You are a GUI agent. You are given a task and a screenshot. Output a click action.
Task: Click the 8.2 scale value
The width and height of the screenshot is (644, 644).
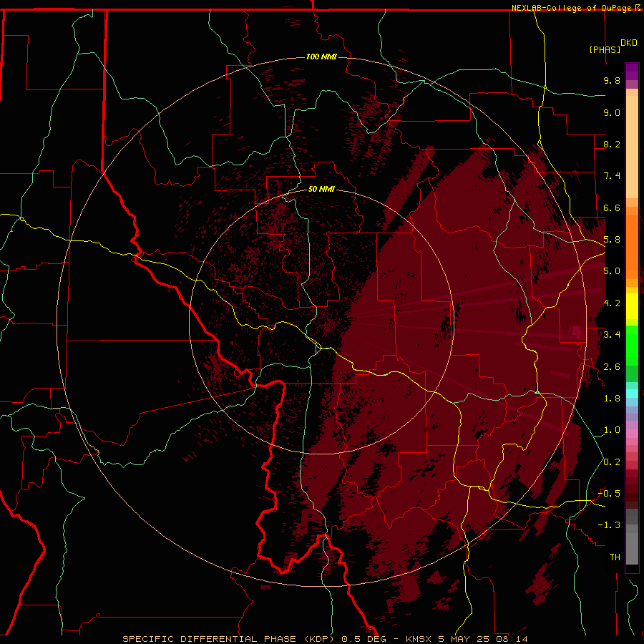(612, 144)
